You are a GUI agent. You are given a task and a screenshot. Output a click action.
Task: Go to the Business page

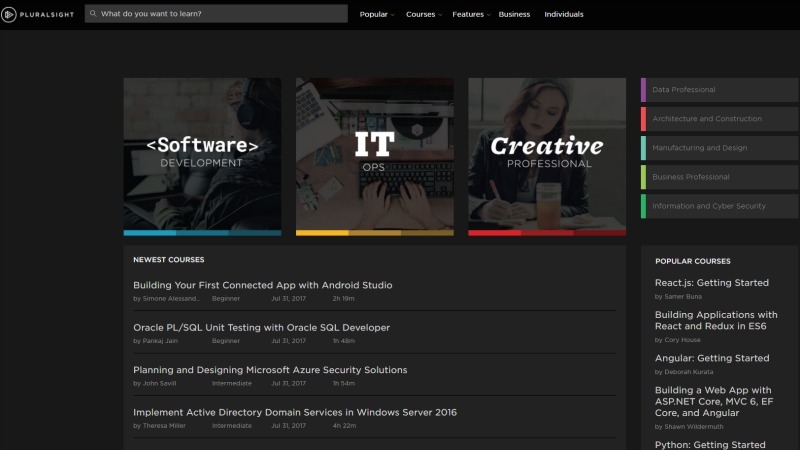click(514, 14)
